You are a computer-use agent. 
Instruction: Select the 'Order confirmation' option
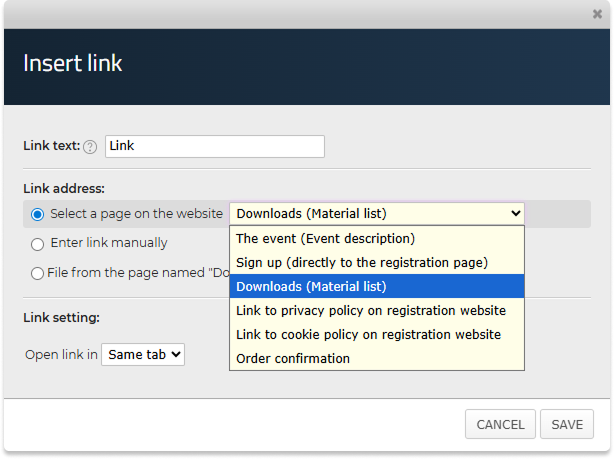click(x=293, y=359)
